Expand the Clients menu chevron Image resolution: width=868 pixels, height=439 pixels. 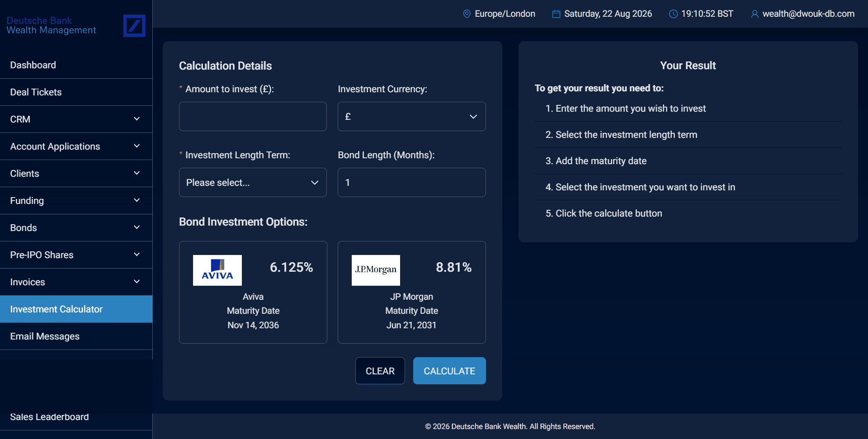[x=137, y=173]
